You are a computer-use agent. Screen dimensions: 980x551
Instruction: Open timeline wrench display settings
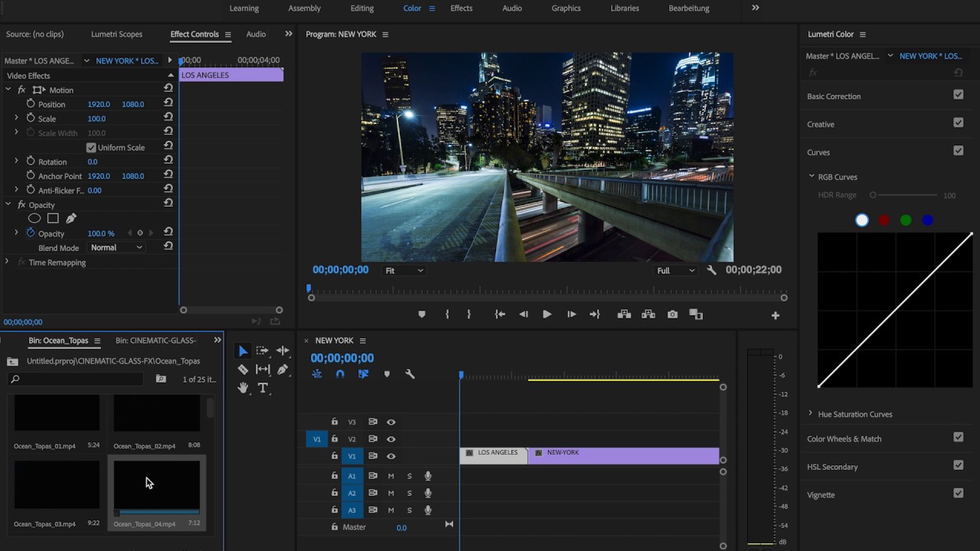click(410, 374)
